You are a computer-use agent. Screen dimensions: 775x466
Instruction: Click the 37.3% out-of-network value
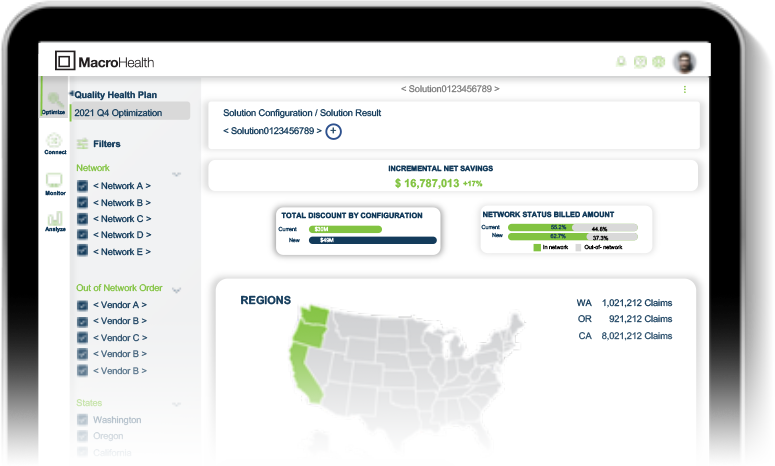coord(600,238)
